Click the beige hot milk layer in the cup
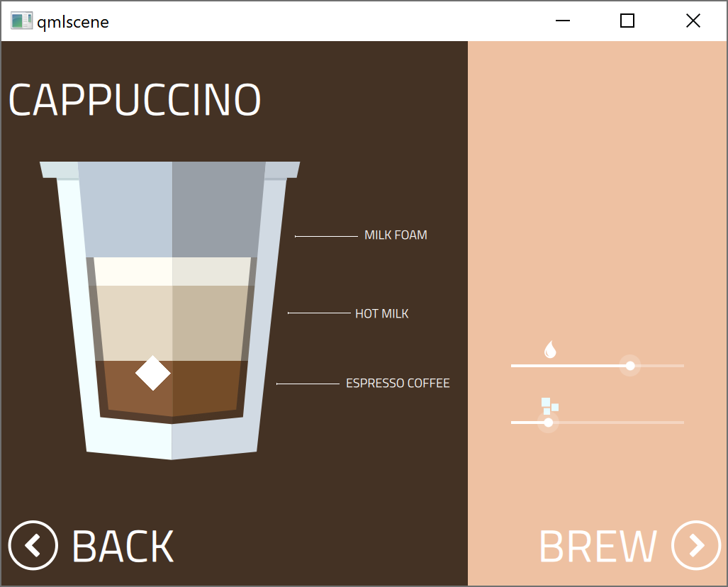Image resolution: width=728 pixels, height=587 pixels. coord(170,323)
